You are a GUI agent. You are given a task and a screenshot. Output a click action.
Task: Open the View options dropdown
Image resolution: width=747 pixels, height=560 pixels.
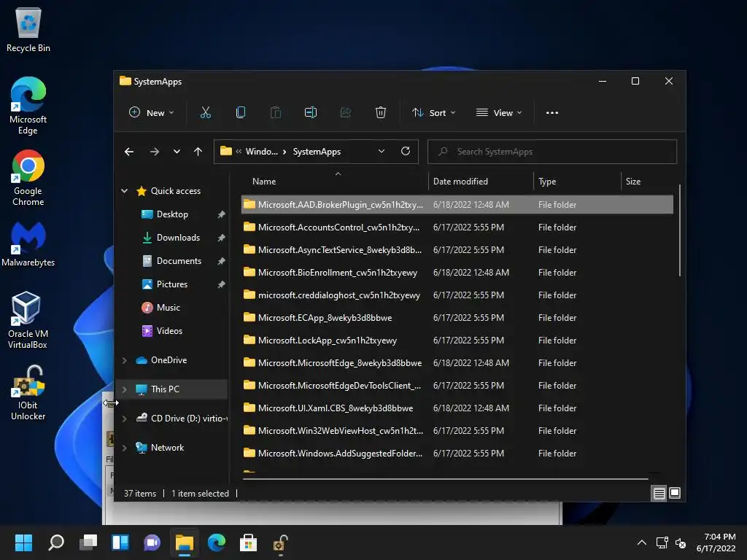click(499, 113)
